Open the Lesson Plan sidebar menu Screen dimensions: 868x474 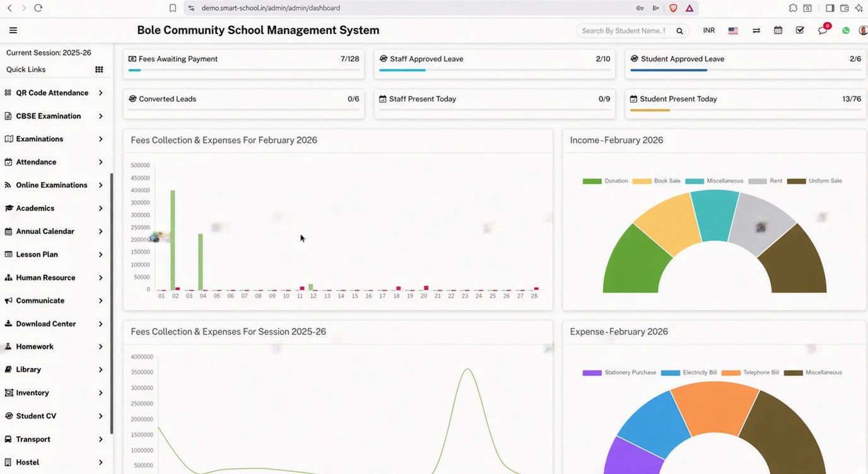(x=54, y=254)
